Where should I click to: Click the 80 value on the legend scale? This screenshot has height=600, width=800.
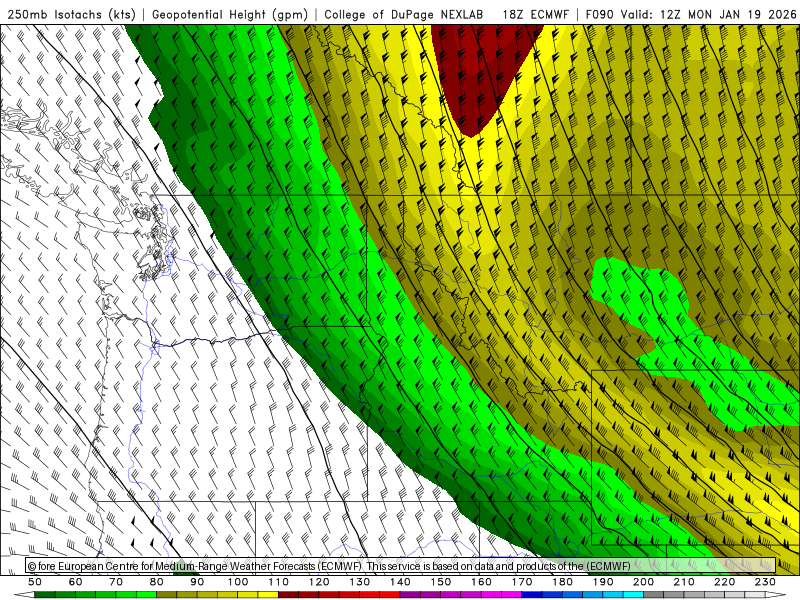[x=157, y=582]
